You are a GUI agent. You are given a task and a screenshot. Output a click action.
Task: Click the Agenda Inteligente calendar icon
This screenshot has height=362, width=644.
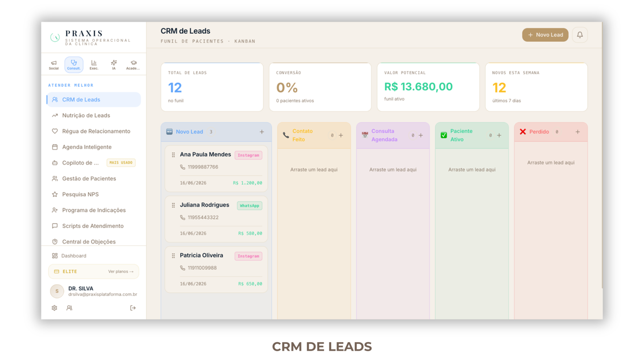point(55,147)
